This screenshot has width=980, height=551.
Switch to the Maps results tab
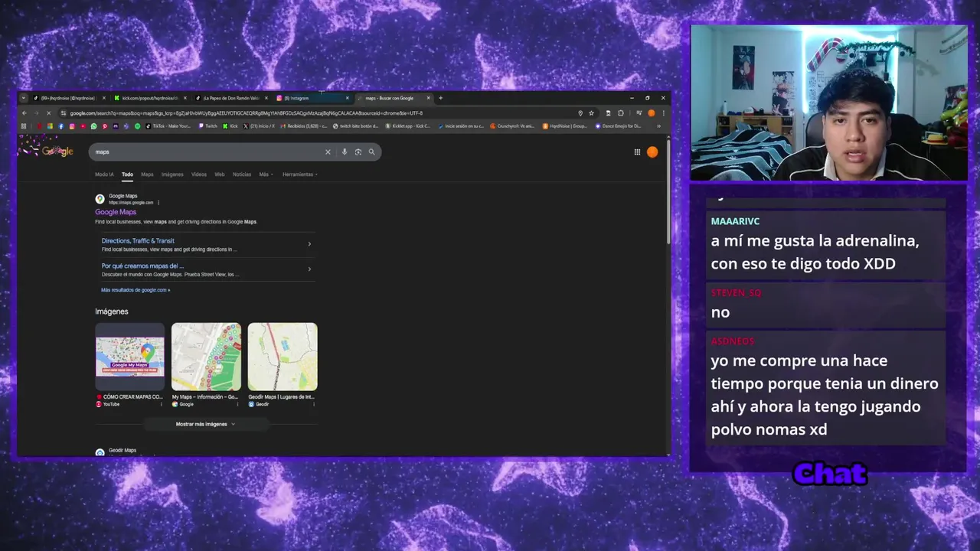147,174
